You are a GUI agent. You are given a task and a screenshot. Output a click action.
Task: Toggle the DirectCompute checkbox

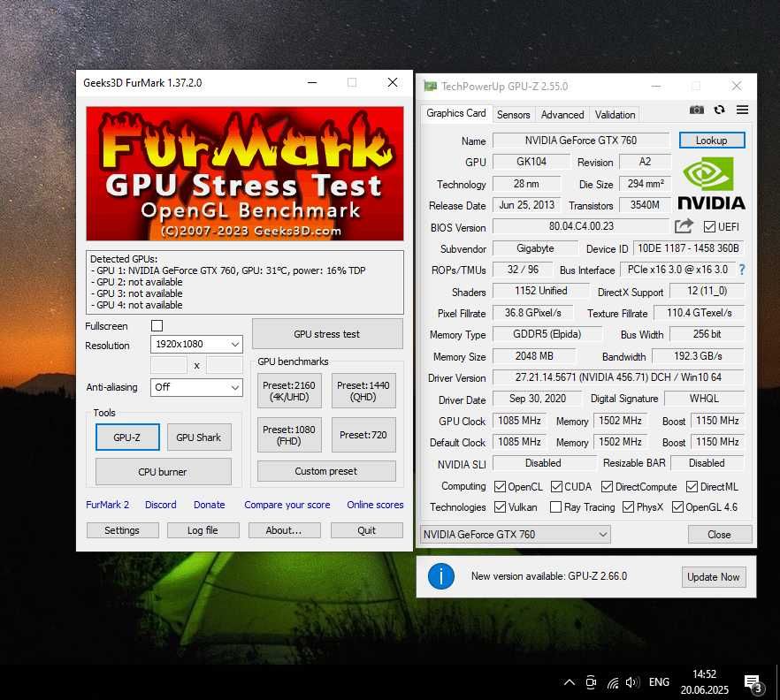(607, 486)
